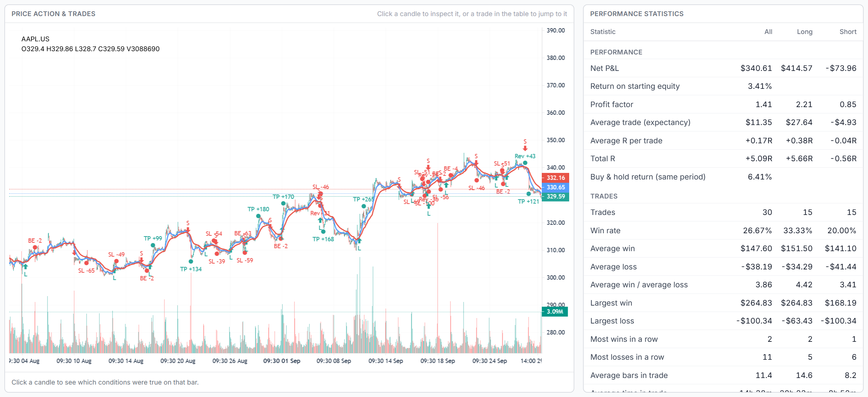Viewport: 868px width, 397px height.
Task: Click the 6.41% buy & hold value
Action: pyautogui.click(x=759, y=177)
